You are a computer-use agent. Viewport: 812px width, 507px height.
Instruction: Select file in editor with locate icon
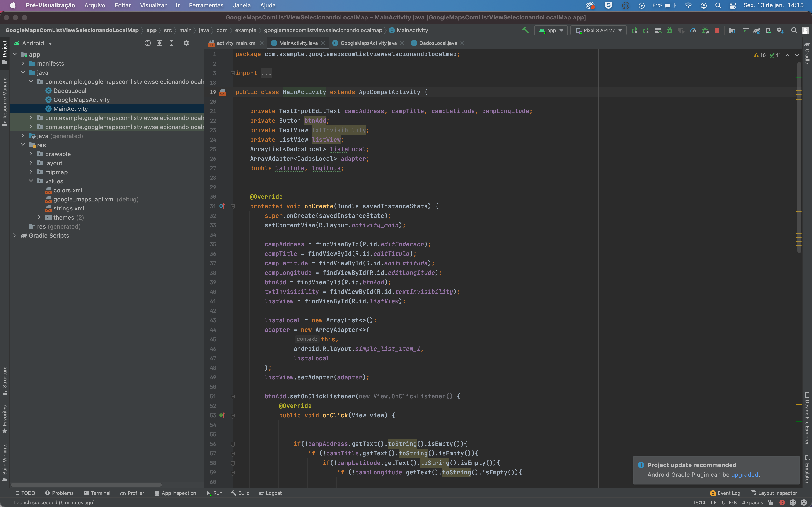(x=148, y=43)
